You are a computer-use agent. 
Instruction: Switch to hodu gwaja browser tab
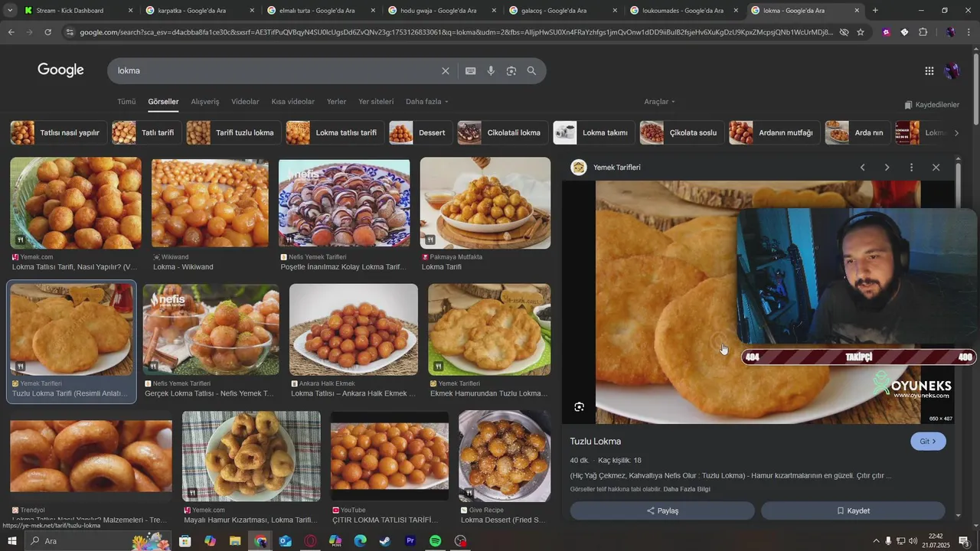click(442, 11)
